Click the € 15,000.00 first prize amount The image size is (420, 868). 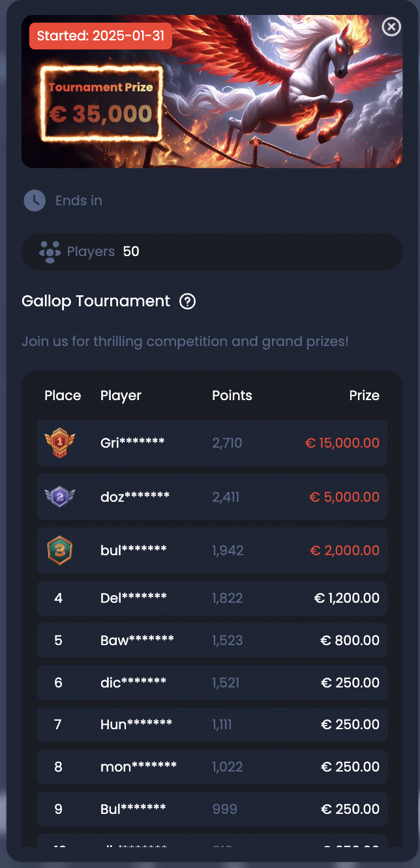342,443
